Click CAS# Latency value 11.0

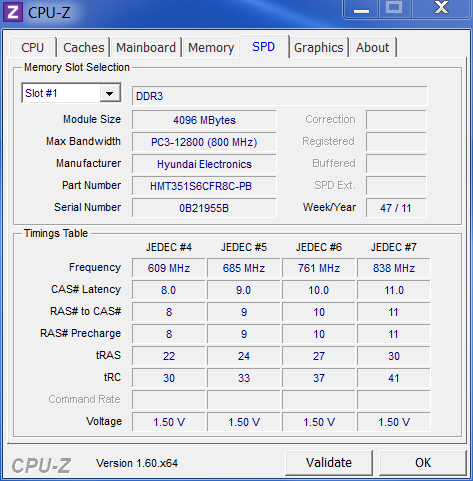click(x=394, y=290)
